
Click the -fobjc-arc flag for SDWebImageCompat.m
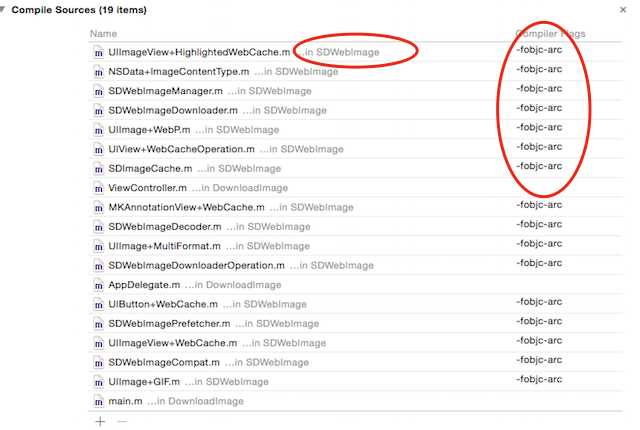pyautogui.click(x=539, y=360)
